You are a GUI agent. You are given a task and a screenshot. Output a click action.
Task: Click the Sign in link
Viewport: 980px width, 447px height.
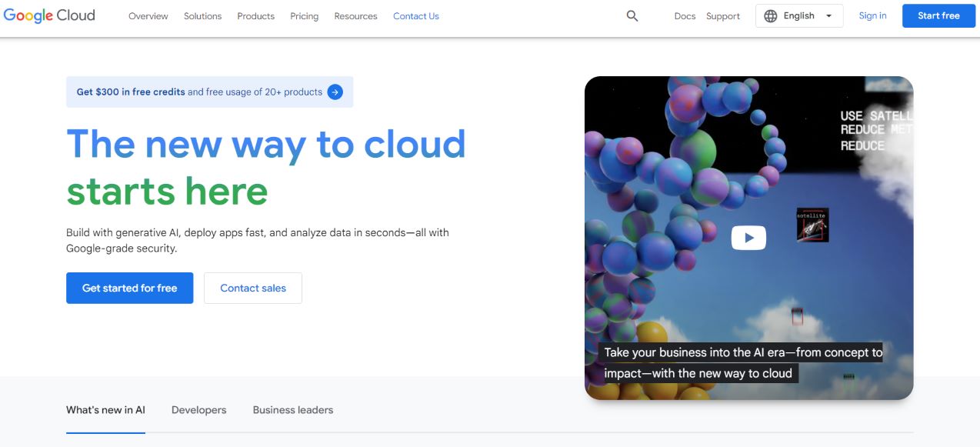(x=872, y=15)
